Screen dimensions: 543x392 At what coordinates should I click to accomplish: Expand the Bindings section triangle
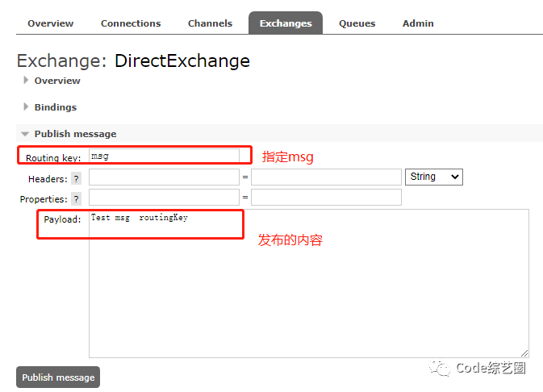point(26,106)
